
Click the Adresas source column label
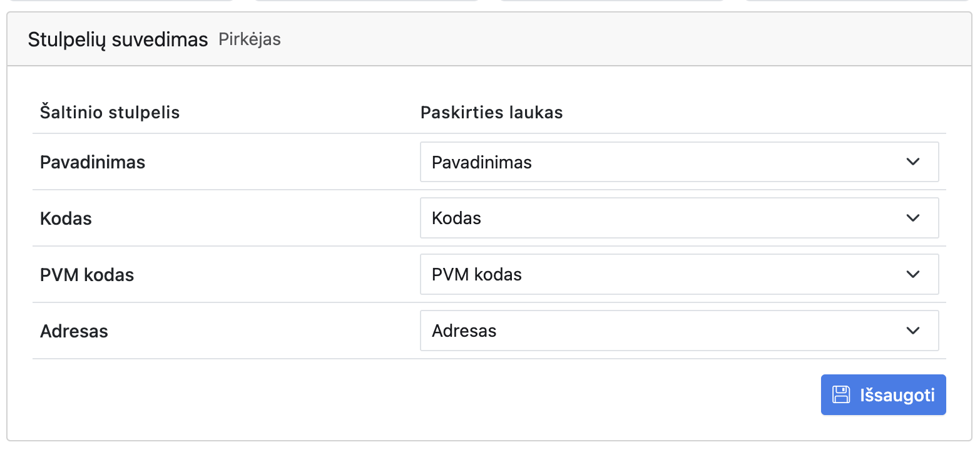74,331
